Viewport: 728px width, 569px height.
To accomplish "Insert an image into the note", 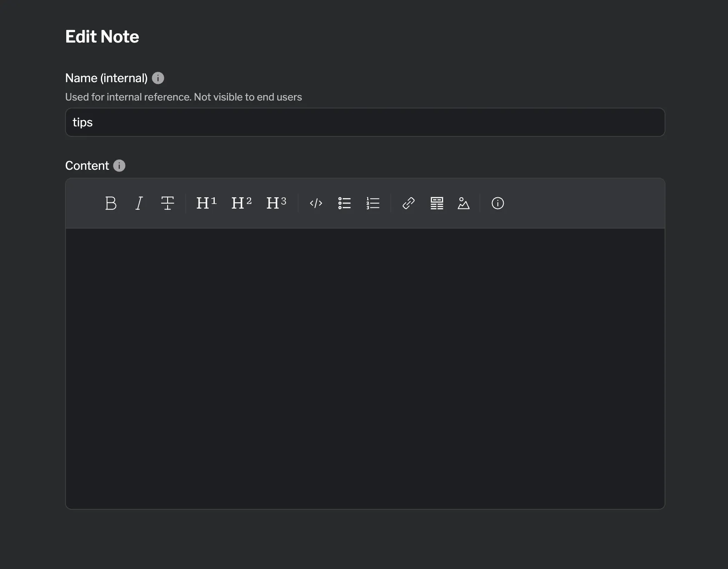I will pos(464,204).
